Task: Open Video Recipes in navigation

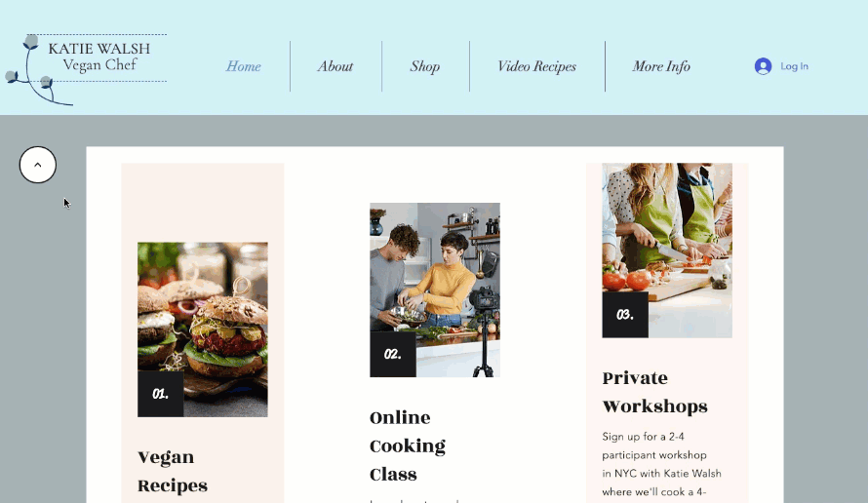Action: tap(537, 66)
